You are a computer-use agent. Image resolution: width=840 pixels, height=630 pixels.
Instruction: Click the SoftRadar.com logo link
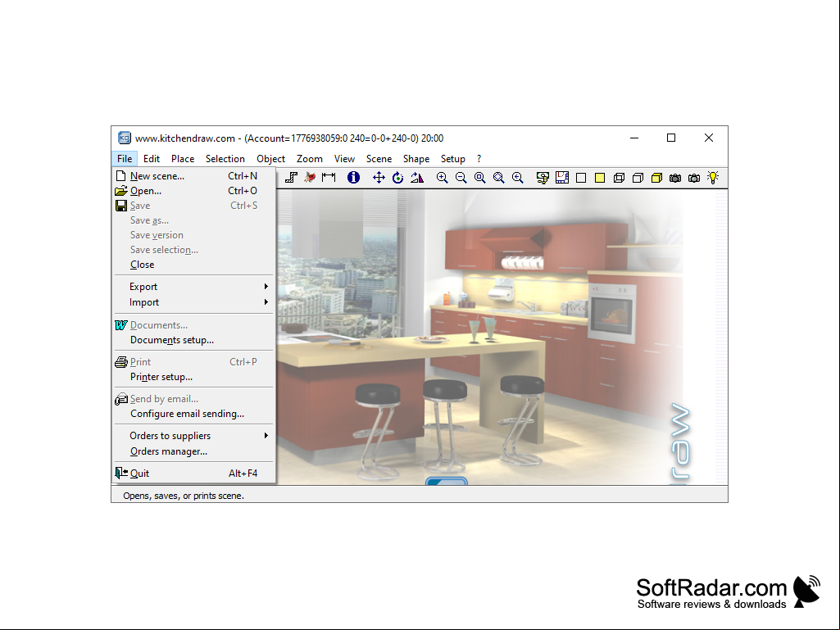[x=728, y=593]
